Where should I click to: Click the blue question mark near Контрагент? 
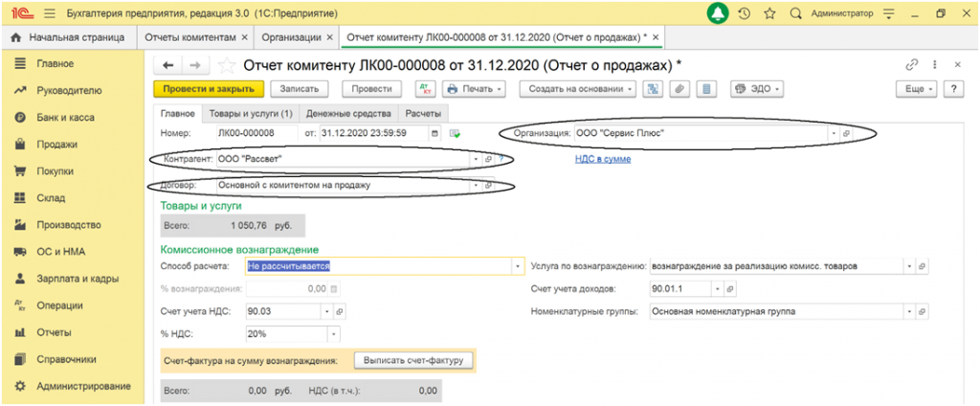(x=500, y=159)
